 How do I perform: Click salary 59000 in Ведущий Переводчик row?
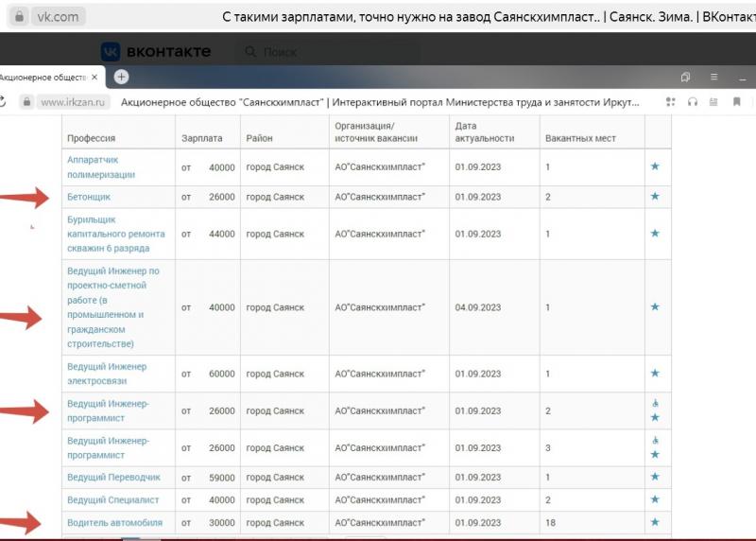coord(222,478)
